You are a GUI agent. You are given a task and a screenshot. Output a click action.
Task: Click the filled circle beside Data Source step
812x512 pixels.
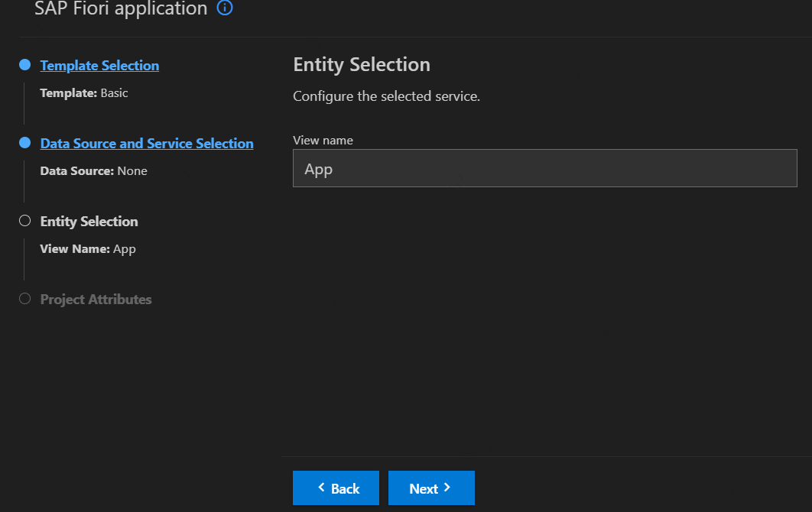pyautogui.click(x=25, y=143)
